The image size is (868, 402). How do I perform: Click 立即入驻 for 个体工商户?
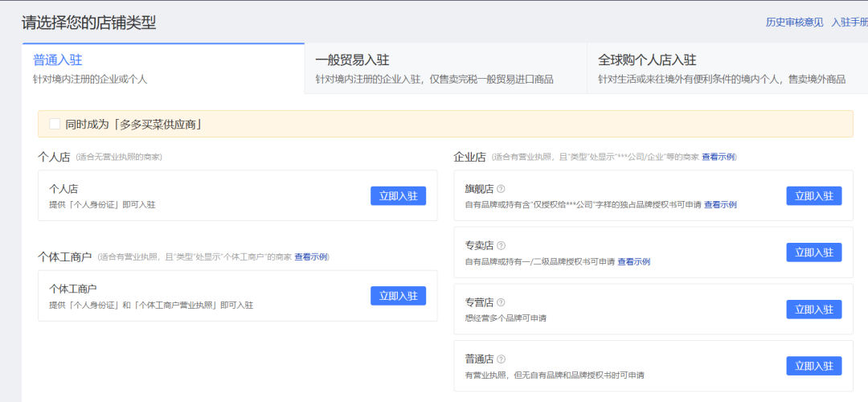coord(398,296)
